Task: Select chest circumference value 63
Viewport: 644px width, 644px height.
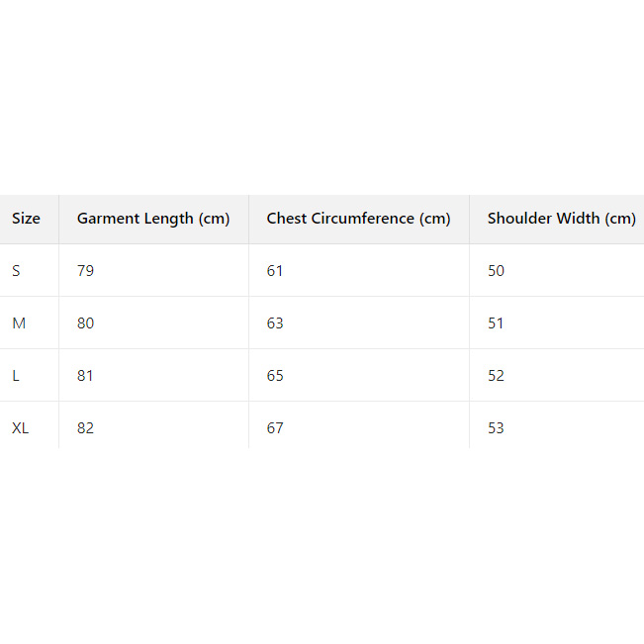Action: point(275,323)
